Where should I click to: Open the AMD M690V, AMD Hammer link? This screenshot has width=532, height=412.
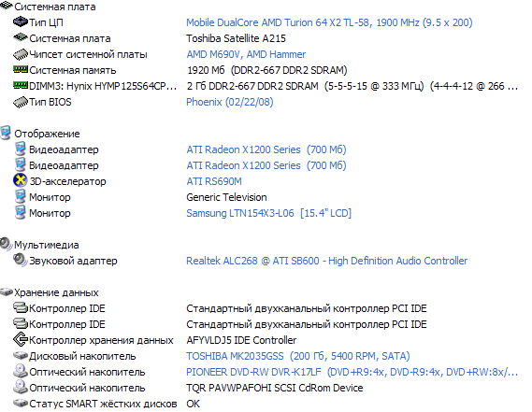(246, 54)
